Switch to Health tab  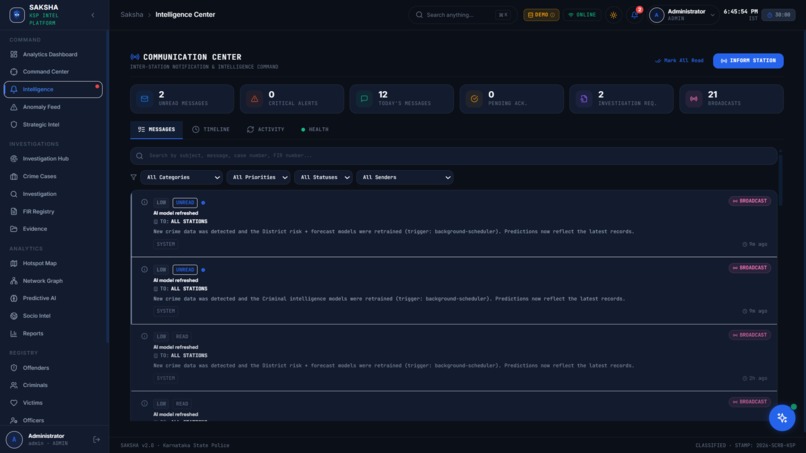pos(314,130)
